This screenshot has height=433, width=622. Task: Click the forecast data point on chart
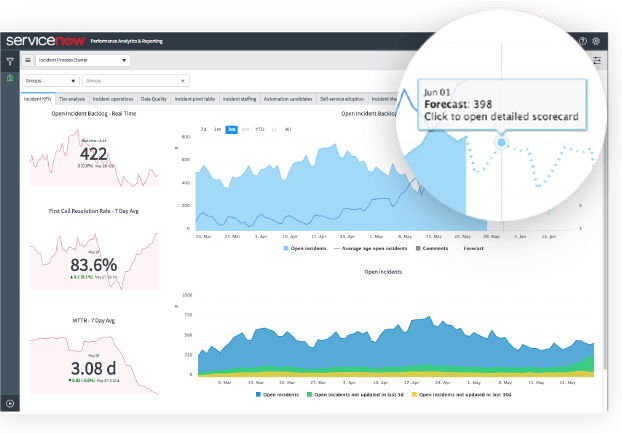tap(501, 143)
